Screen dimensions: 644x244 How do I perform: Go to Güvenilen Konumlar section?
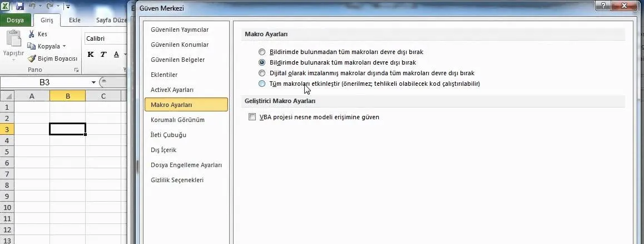pos(179,45)
